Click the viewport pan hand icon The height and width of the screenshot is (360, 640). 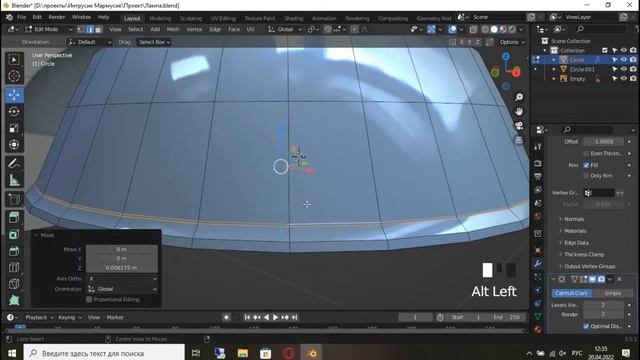coord(519,111)
